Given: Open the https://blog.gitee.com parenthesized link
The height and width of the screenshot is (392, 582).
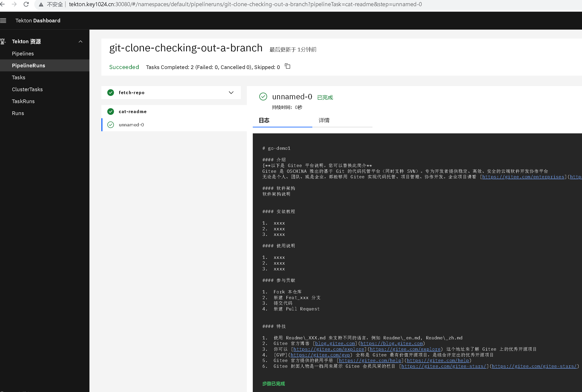Looking at the screenshot, I should (392, 343).
